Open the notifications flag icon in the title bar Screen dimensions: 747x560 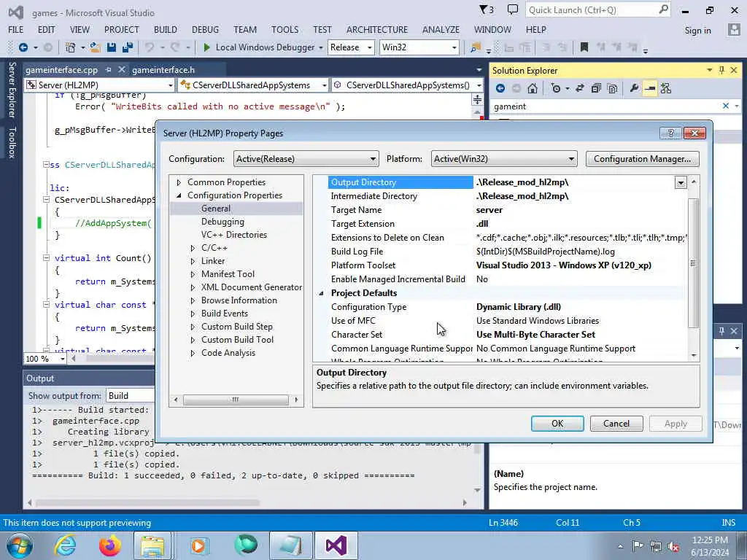click(487, 10)
